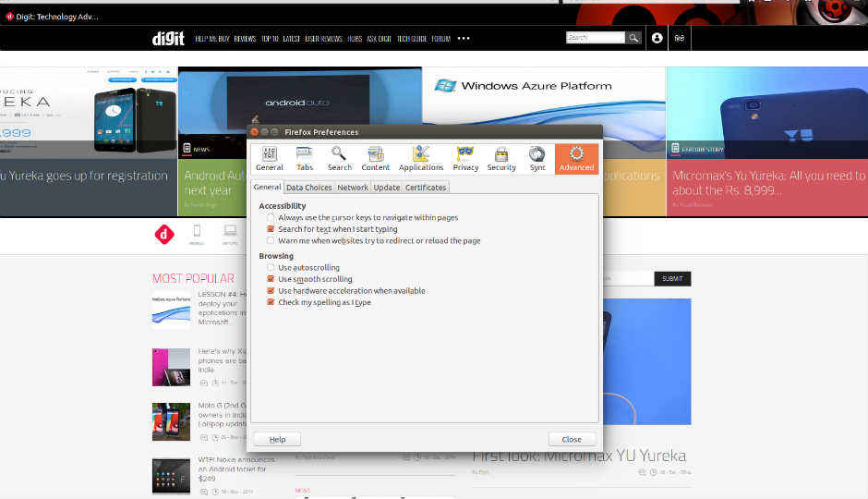Switch to the Data Choices sub-tab
Viewport: 868px width, 499px height.
[x=309, y=188]
